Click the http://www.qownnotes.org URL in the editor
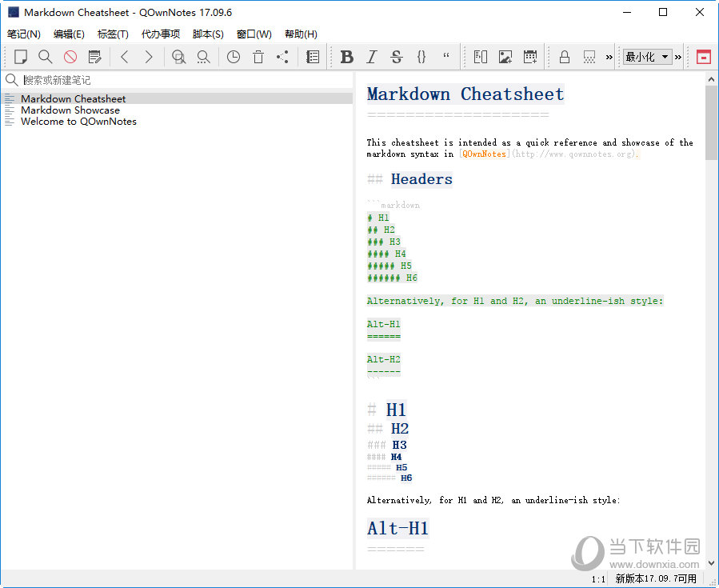 tap(573, 154)
